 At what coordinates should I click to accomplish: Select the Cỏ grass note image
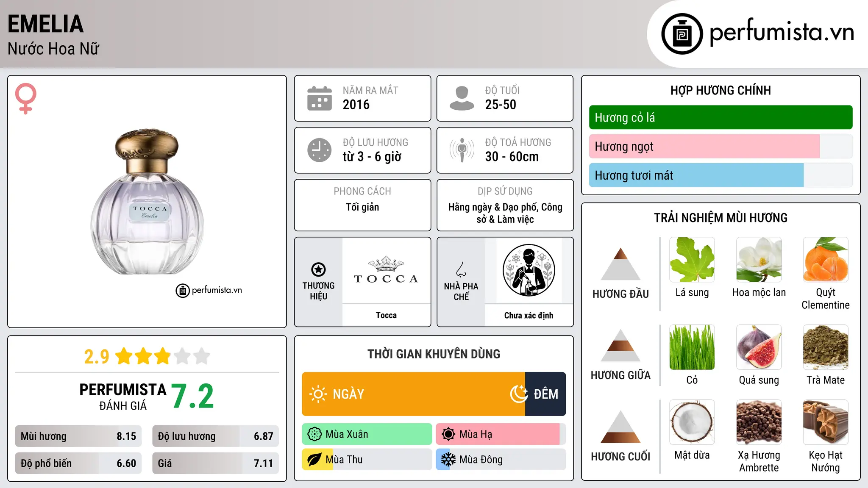click(692, 347)
